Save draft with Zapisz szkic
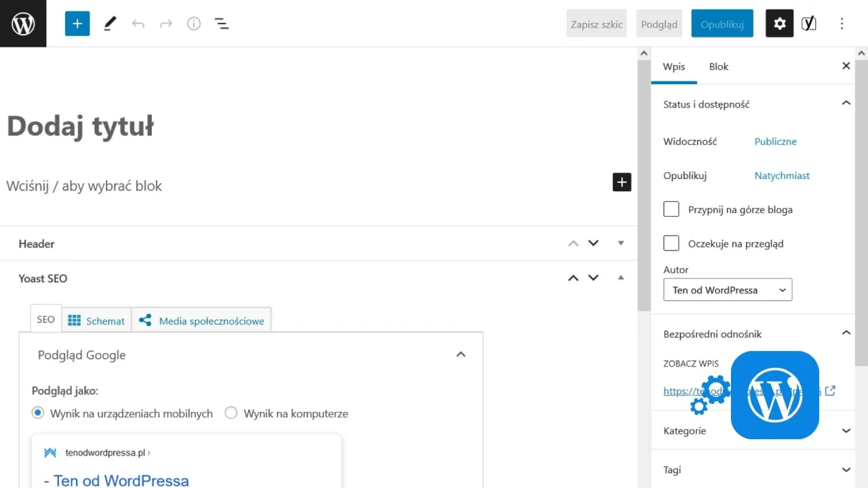868x488 pixels. pyautogui.click(x=596, y=23)
